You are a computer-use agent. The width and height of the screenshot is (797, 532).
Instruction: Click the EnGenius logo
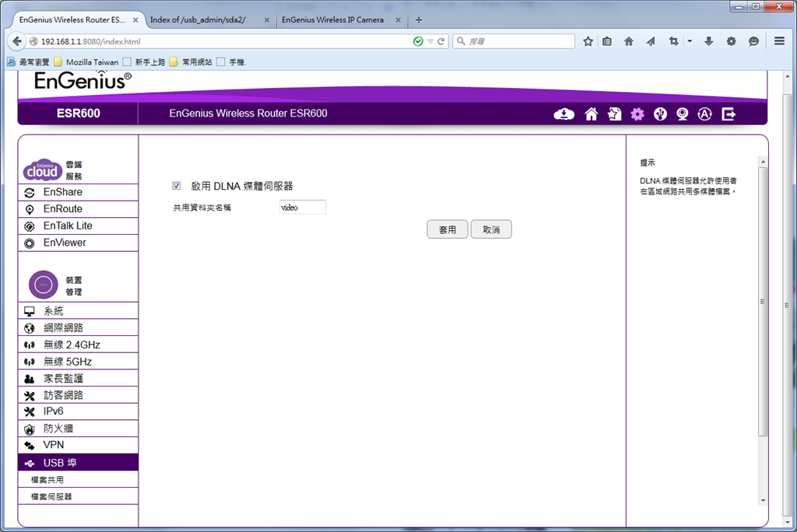(x=83, y=81)
